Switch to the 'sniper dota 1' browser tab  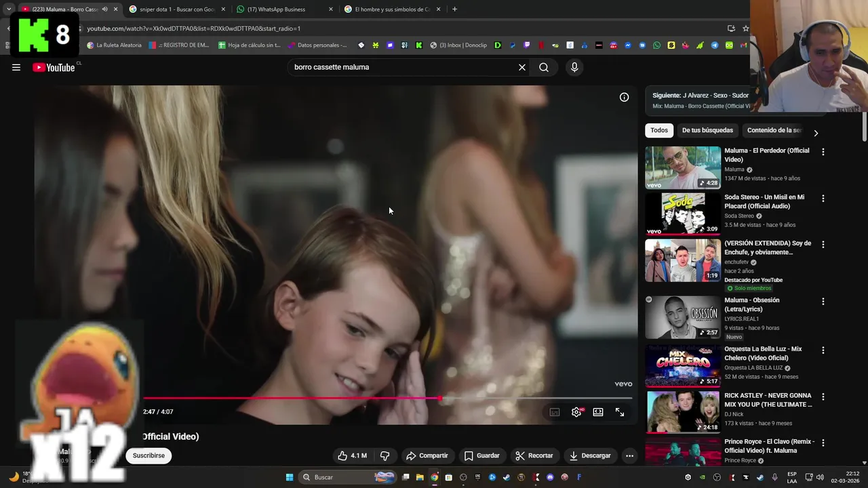[x=176, y=9]
